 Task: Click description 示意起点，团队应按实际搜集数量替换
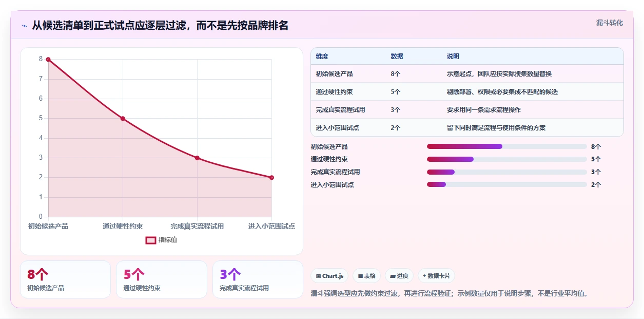pos(499,74)
